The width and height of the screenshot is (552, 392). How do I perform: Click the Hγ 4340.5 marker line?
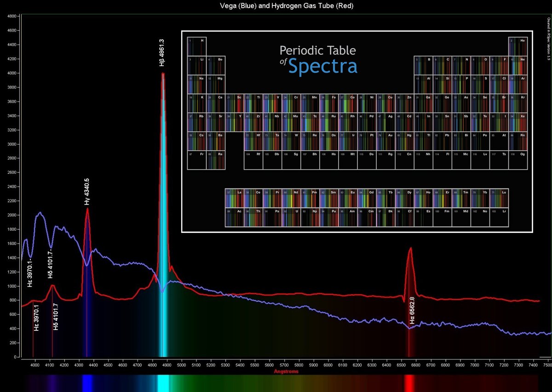[x=87, y=322]
